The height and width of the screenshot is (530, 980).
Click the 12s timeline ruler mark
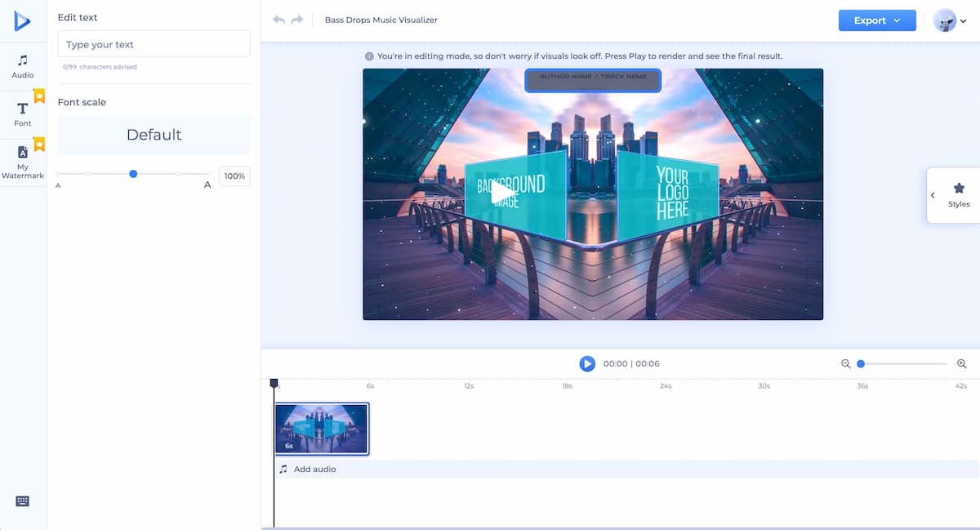[x=469, y=385]
